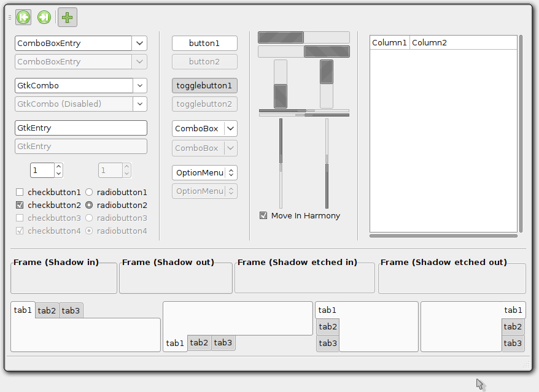Click the Frame (Shadow out) label
This screenshot has width=539, height=392.
point(168,262)
